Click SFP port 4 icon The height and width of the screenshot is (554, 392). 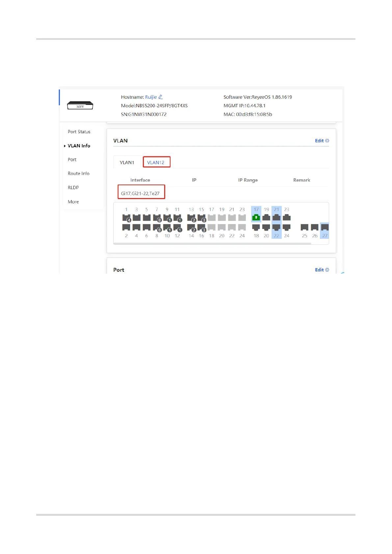[x=137, y=227]
